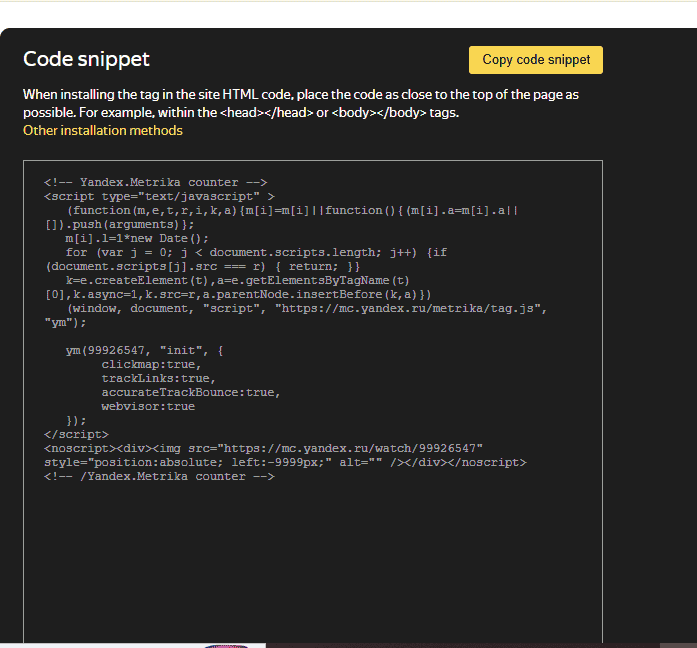Image resolution: width=697 pixels, height=648 pixels.
Task: Click inside the code snippet text area
Action: [313, 401]
